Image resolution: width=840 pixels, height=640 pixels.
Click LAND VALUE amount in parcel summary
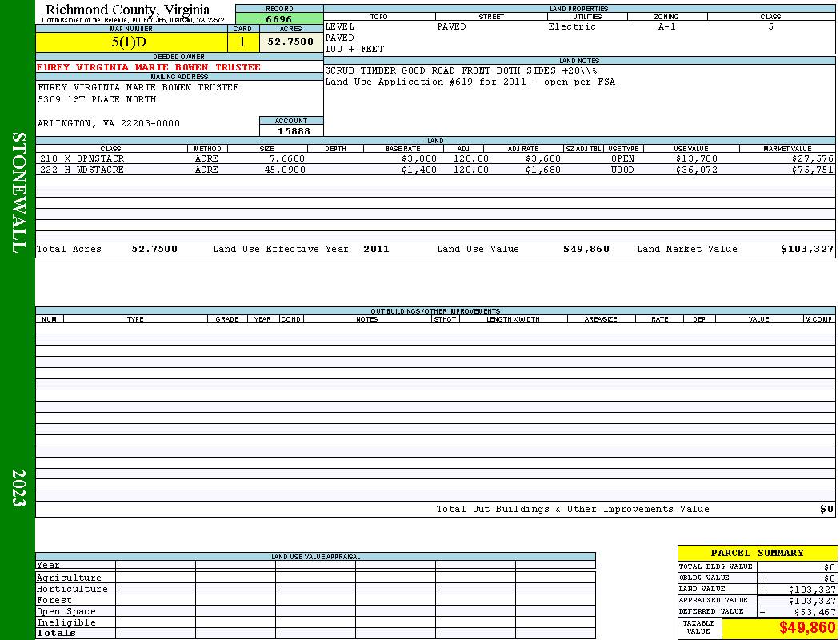coord(812,590)
